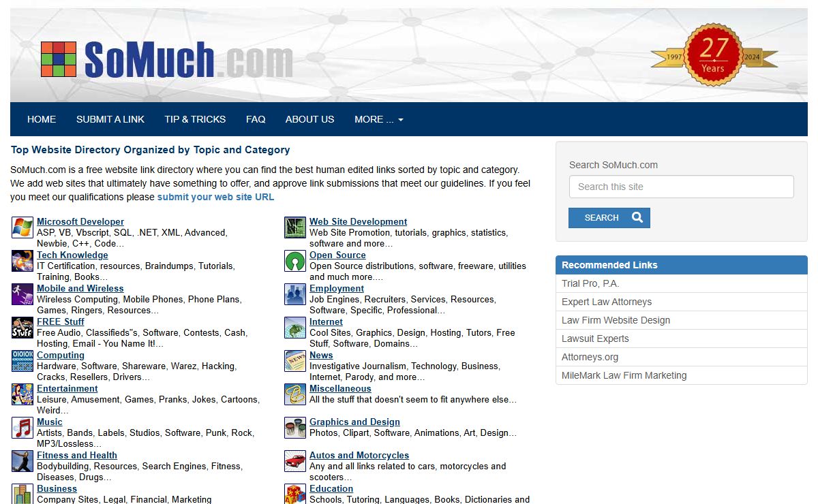Click the Mobile and Wireless category icon
This screenshot has width=818, height=504.
(x=22, y=294)
